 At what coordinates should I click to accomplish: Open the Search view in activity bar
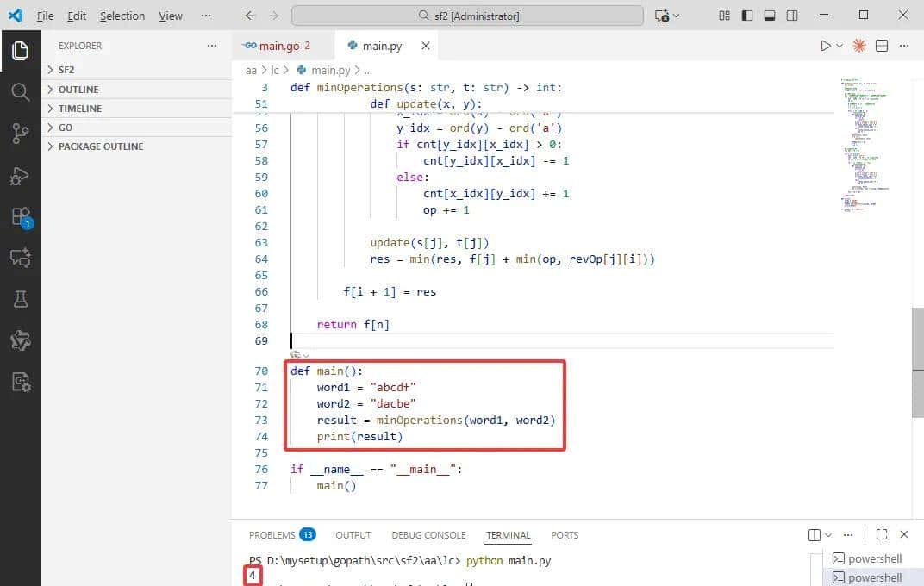click(x=21, y=92)
